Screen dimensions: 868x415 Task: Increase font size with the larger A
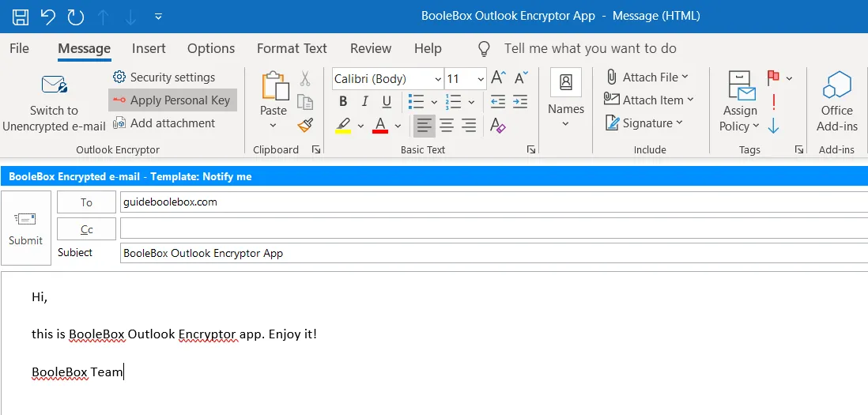[x=498, y=78]
